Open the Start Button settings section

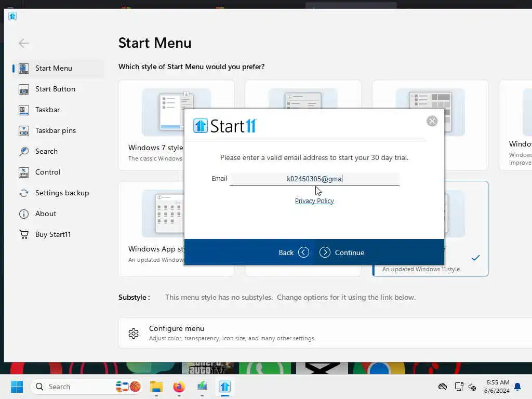(x=58, y=89)
